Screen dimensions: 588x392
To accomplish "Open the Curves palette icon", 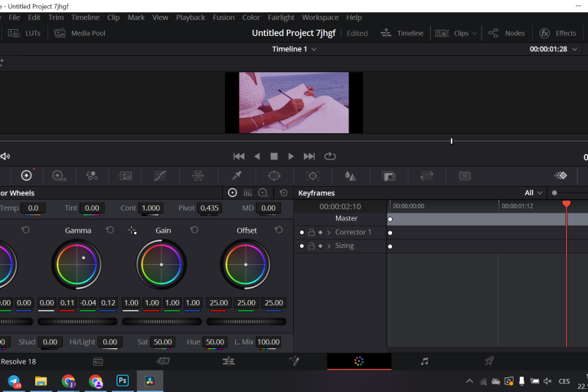I will (160, 175).
